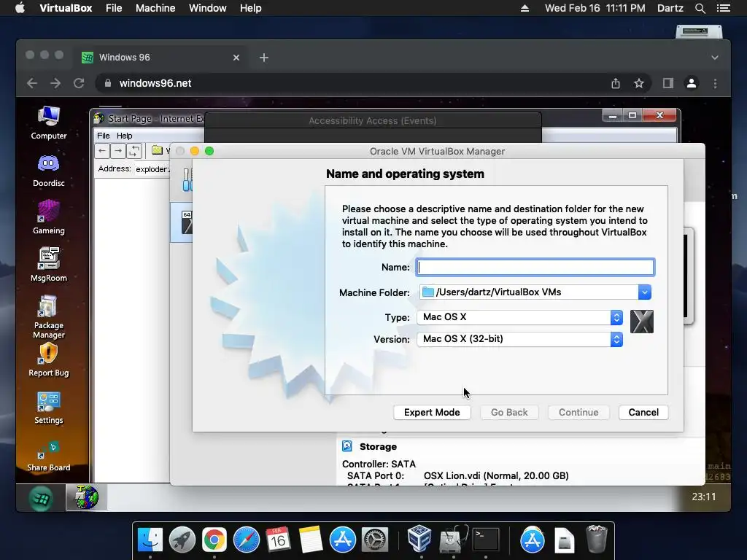Bookmark this page with the star icon

pyautogui.click(x=639, y=83)
